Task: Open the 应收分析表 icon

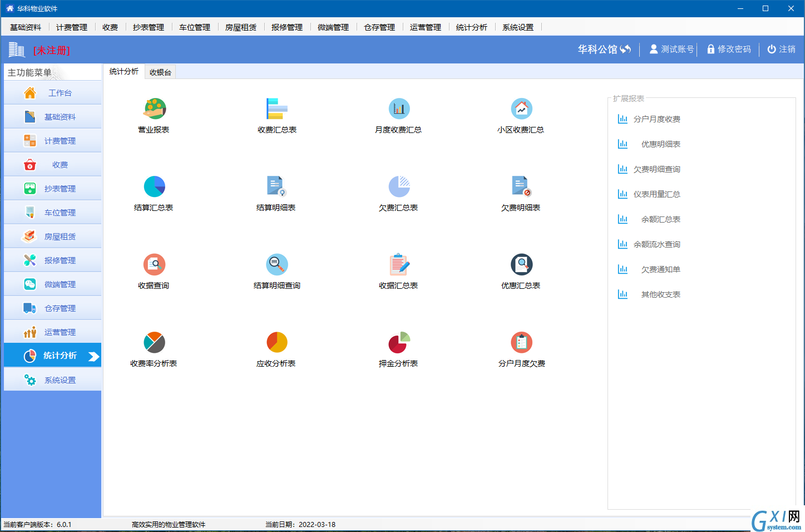Action: [276, 342]
